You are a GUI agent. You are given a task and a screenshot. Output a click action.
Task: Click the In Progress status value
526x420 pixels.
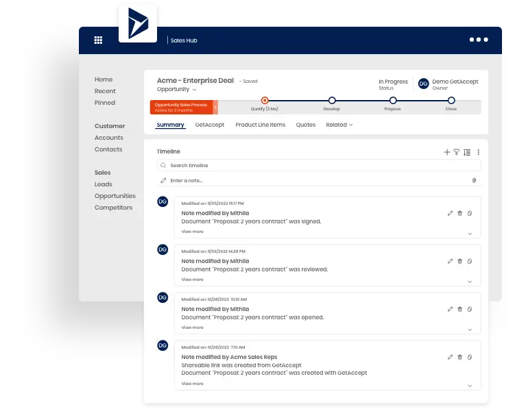tap(393, 82)
